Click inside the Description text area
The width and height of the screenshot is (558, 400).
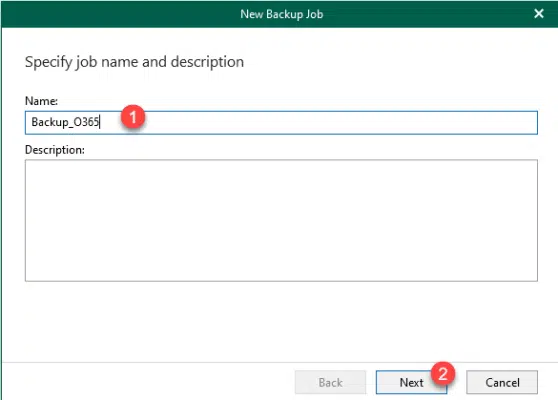tap(281, 220)
